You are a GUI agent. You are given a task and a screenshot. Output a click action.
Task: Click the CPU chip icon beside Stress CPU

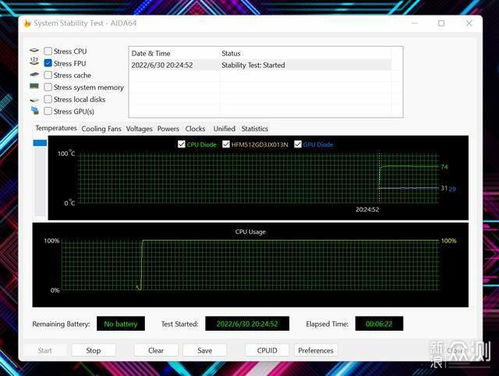(x=34, y=50)
